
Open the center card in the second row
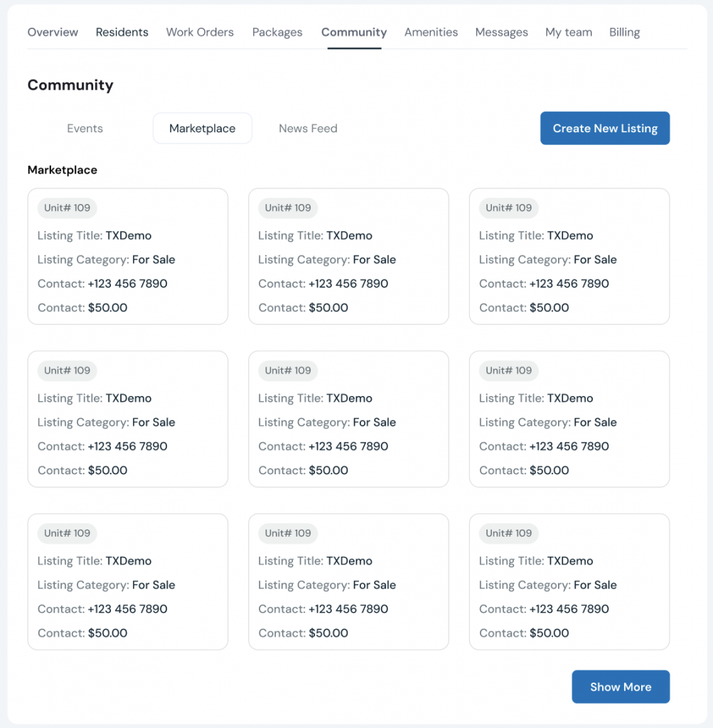tap(348, 419)
